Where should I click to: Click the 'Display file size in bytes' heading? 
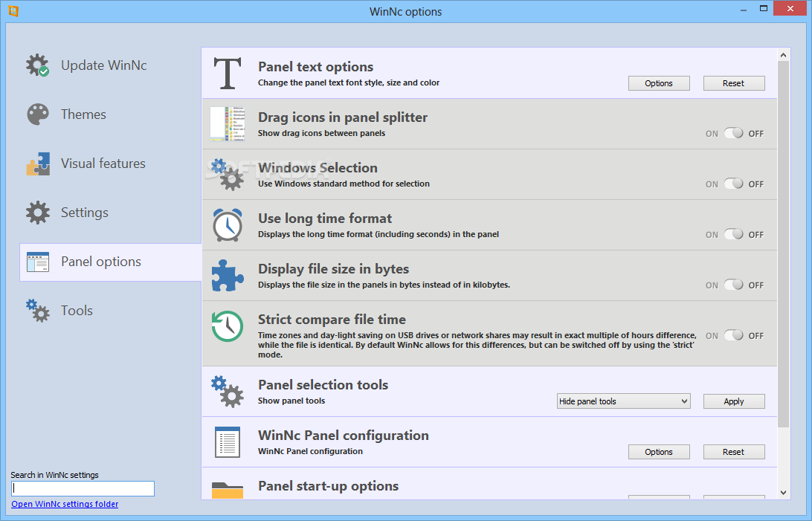point(333,269)
